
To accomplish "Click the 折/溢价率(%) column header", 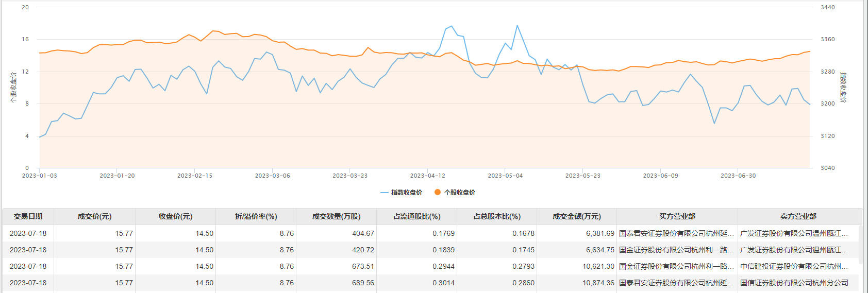I will [x=256, y=217].
